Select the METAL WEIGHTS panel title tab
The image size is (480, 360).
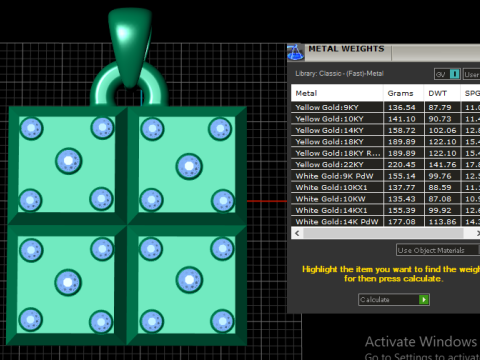tap(347, 49)
